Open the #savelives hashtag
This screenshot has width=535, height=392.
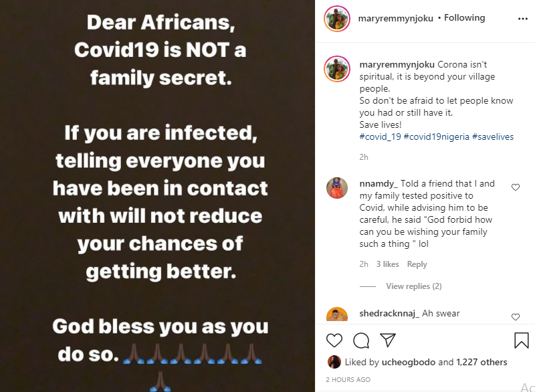(x=493, y=136)
